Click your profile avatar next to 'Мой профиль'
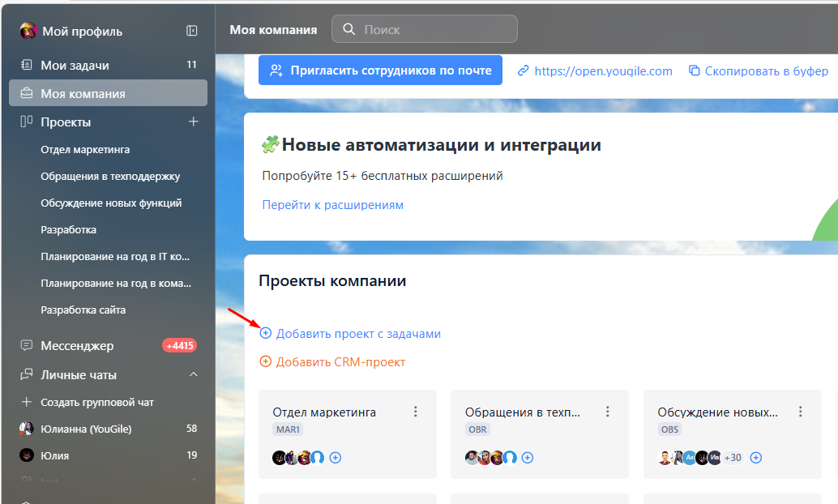The width and height of the screenshot is (838, 504). 28,31
